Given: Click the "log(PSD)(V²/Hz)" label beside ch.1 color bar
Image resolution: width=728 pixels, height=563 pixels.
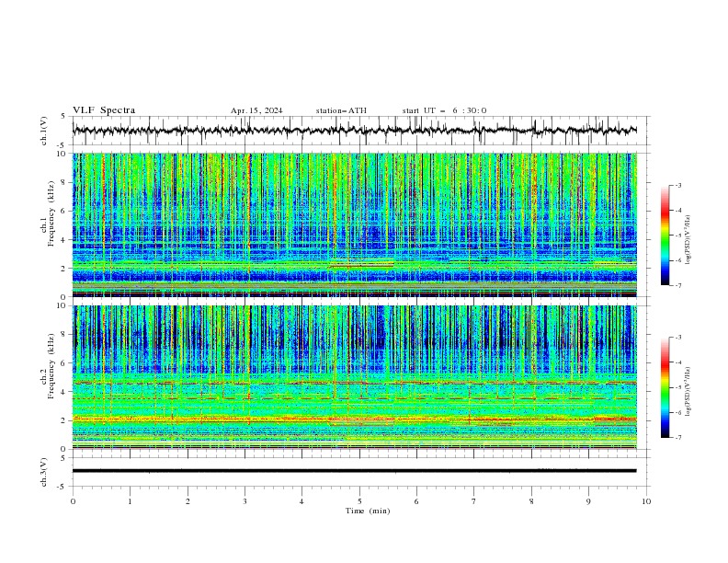Looking at the screenshot, I should pyautogui.click(x=688, y=240).
